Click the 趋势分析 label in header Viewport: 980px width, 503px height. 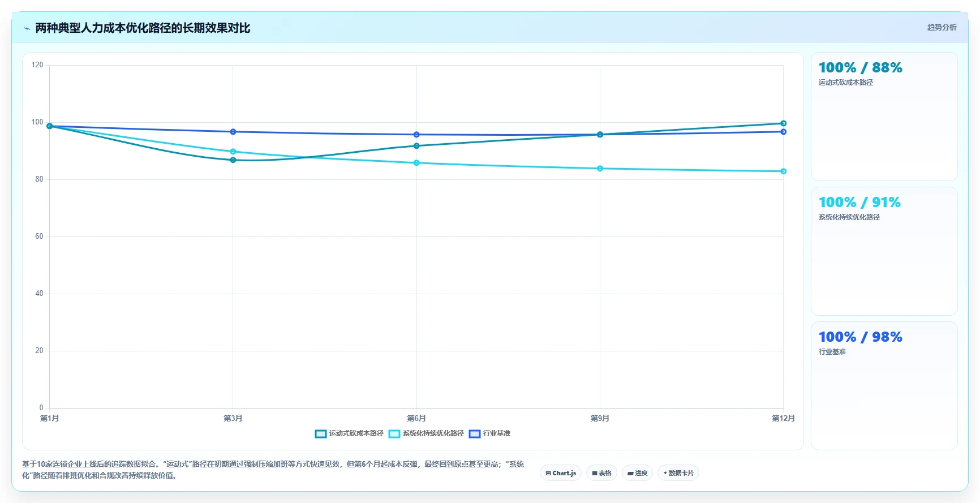(x=942, y=27)
